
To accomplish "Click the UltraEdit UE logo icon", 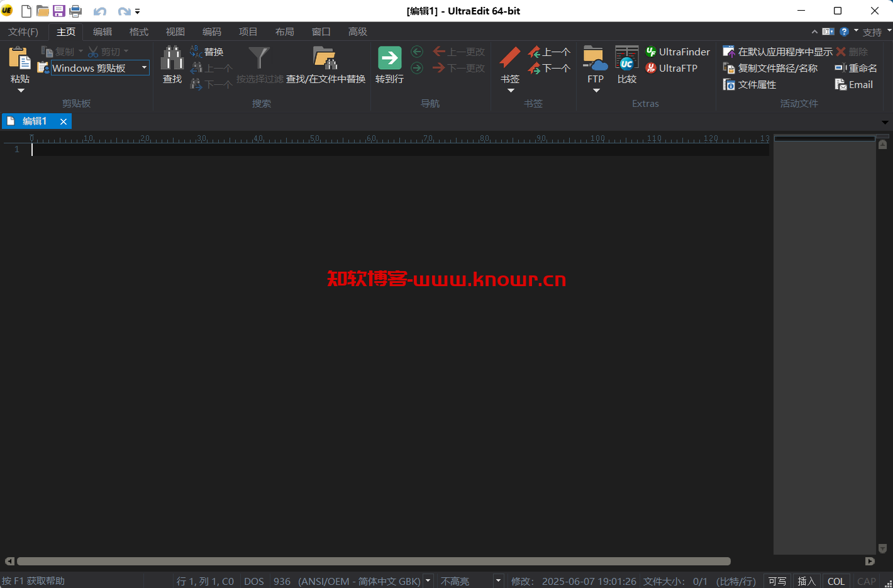I will (x=7, y=11).
